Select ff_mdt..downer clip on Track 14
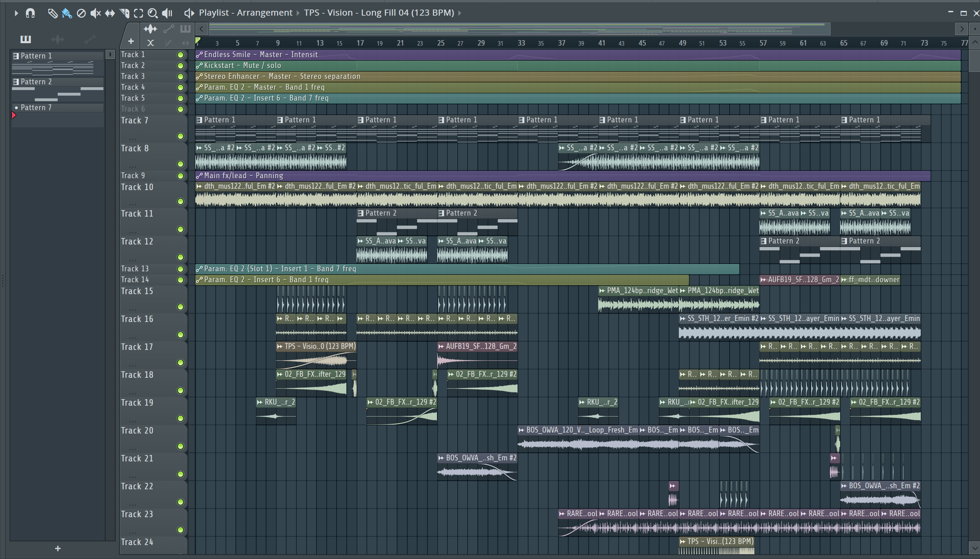Screen dimensions: 980x559 (x=870, y=280)
